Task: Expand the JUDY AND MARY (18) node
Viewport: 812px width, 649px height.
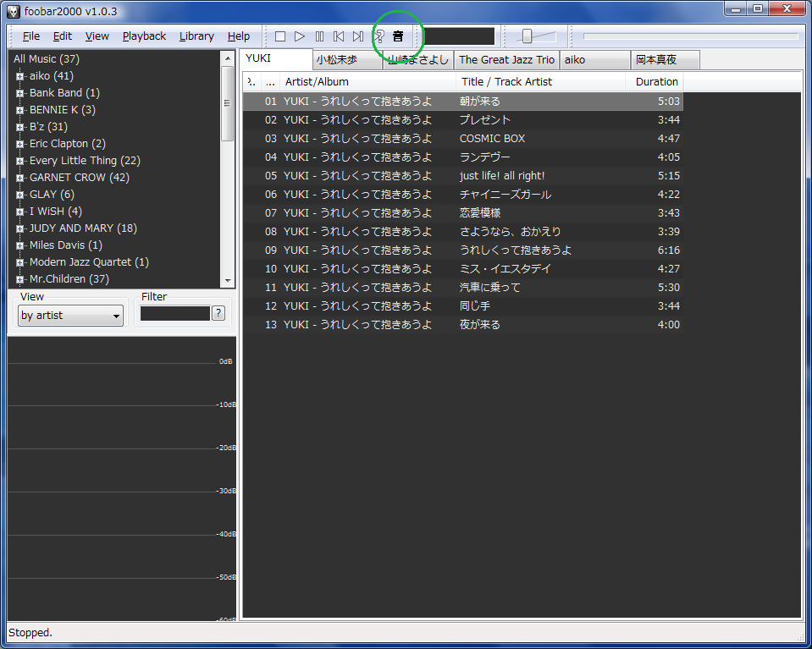Action: point(19,228)
